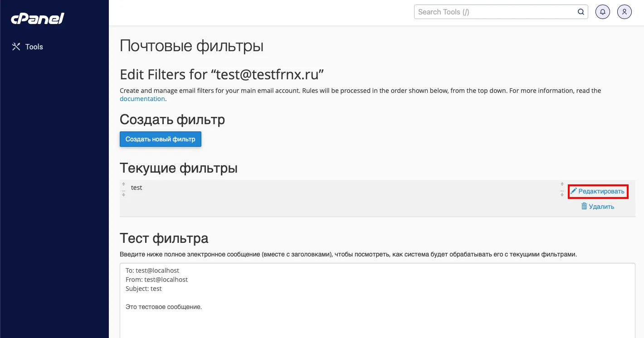Click Создать новый фильтр button
644x338 pixels.
[x=161, y=139]
